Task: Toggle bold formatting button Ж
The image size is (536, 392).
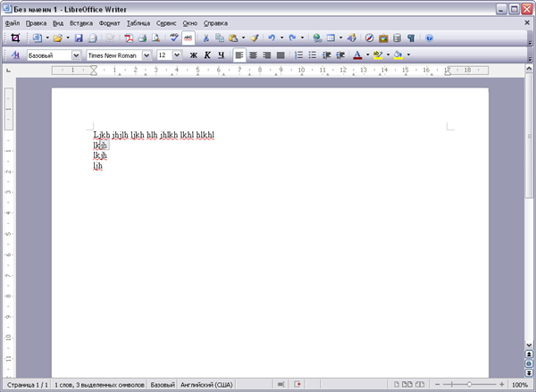Action: coord(193,55)
